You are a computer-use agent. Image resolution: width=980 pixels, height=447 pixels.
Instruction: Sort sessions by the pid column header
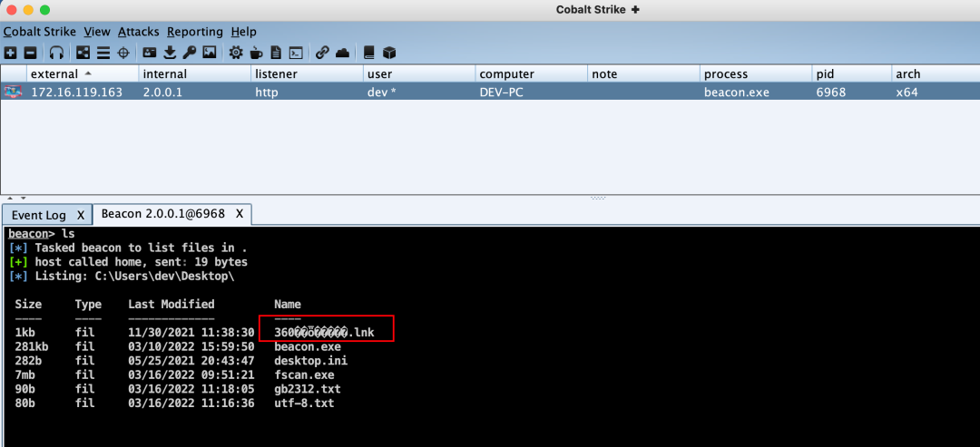tap(851, 73)
